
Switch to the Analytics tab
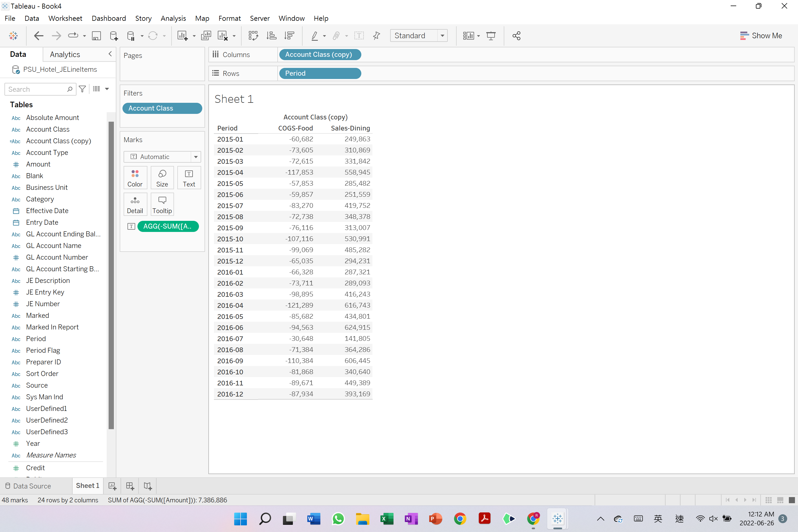point(65,54)
